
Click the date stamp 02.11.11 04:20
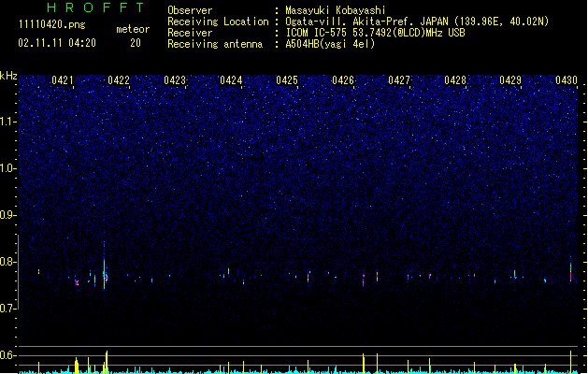[57, 43]
